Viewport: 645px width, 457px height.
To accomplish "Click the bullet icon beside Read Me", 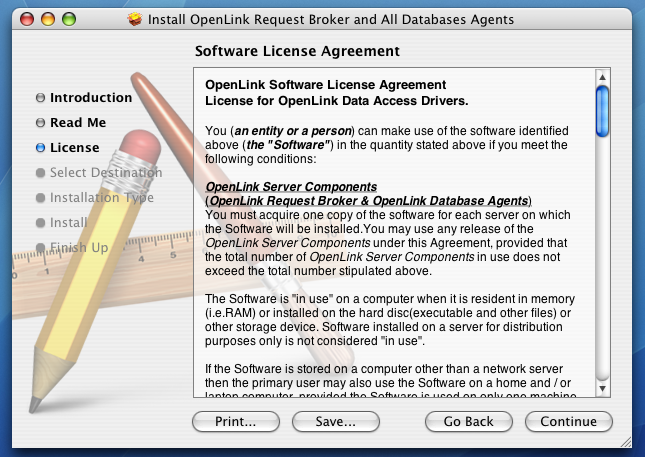I will coord(40,123).
